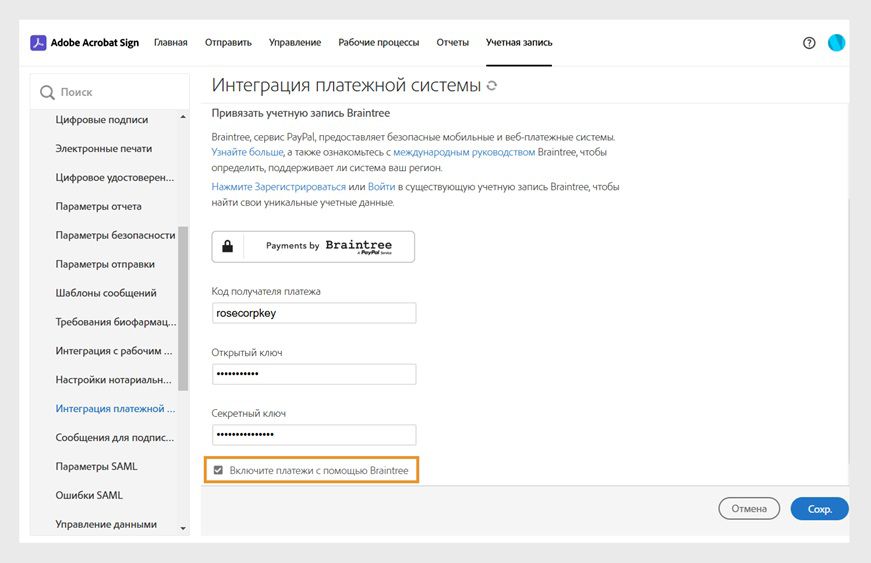The image size is (871, 563).
Task: Open the 'международным руководством' link
Action: pos(464,152)
